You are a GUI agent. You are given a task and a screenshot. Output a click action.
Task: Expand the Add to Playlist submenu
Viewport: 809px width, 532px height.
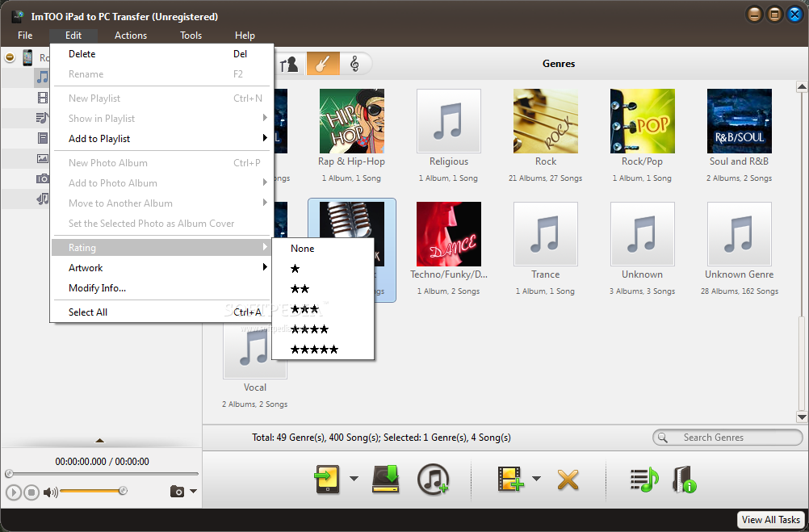pyautogui.click(x=161, y=138)
